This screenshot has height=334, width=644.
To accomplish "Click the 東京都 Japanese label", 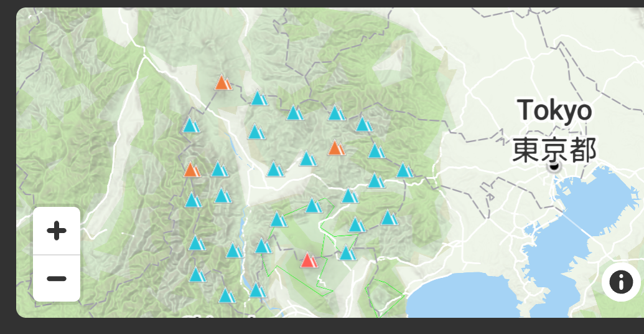I will [x=554, y=150].
